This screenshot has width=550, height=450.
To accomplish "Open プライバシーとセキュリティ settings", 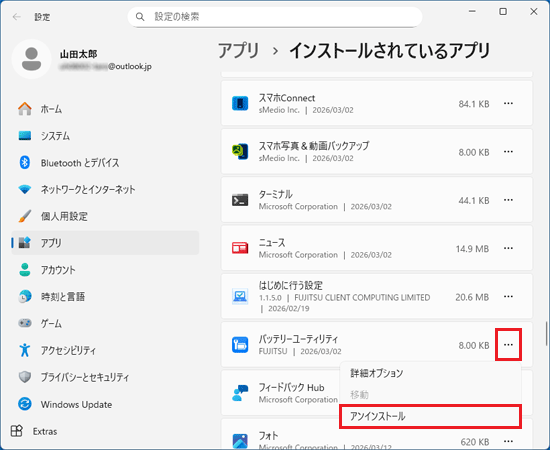I will (x=105, y=377).
